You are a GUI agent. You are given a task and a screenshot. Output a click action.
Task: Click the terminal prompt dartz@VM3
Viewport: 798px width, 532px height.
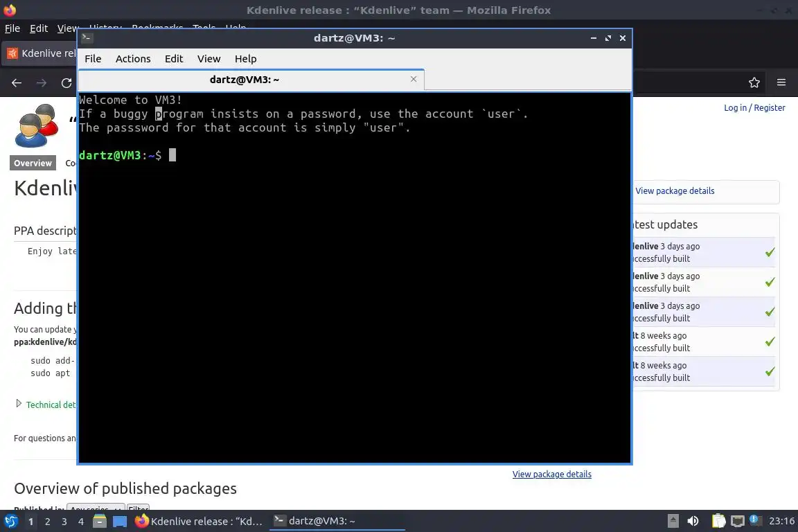point(109,155)
